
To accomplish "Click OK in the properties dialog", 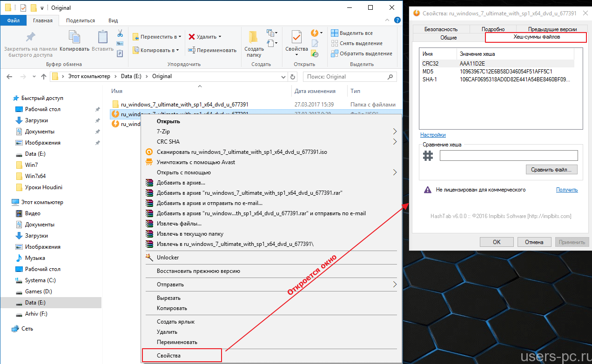I will [x=497, y=242].
